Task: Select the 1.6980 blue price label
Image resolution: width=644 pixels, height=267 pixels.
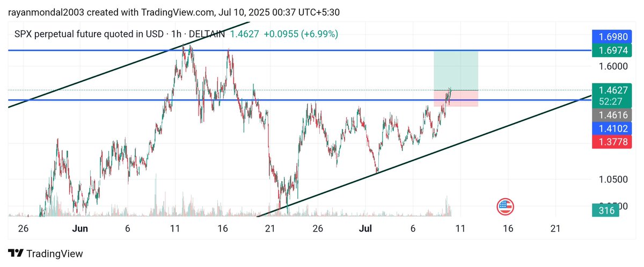Action: click(612, 38)
